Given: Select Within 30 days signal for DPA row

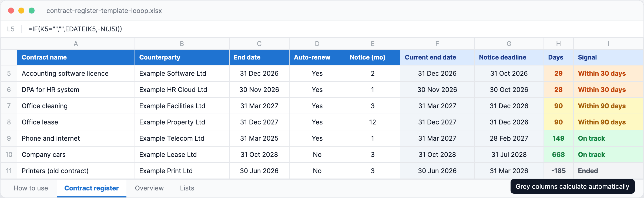Looking at the screenshot, I should [608, 90].
